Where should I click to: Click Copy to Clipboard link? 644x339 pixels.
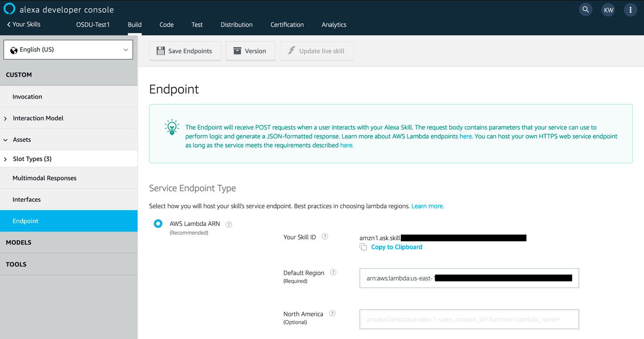(397, 247)
